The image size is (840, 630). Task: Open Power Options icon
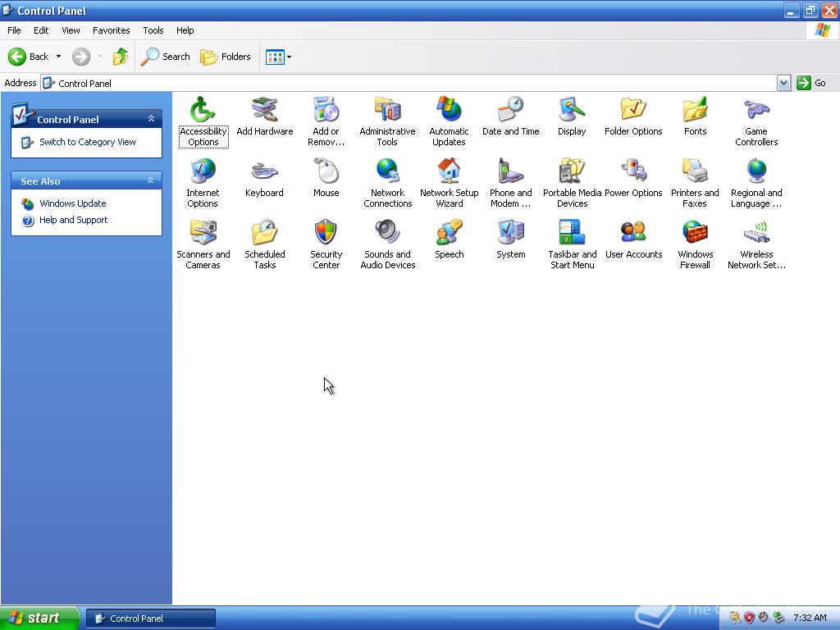point(633,178)
